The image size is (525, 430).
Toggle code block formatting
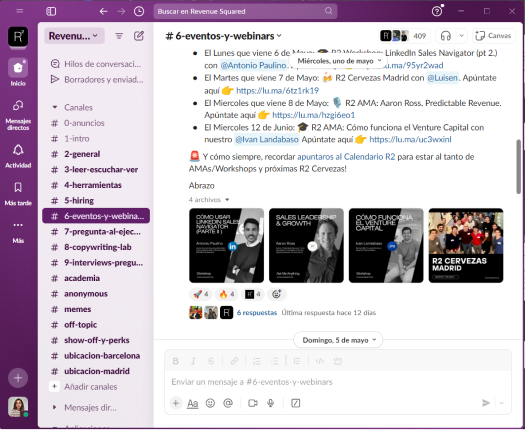338,361
